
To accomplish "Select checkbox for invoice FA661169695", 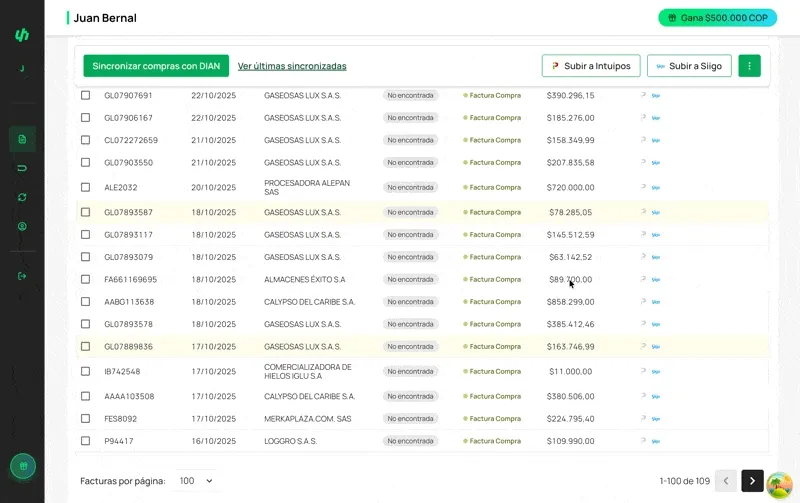I will (85, 280).
